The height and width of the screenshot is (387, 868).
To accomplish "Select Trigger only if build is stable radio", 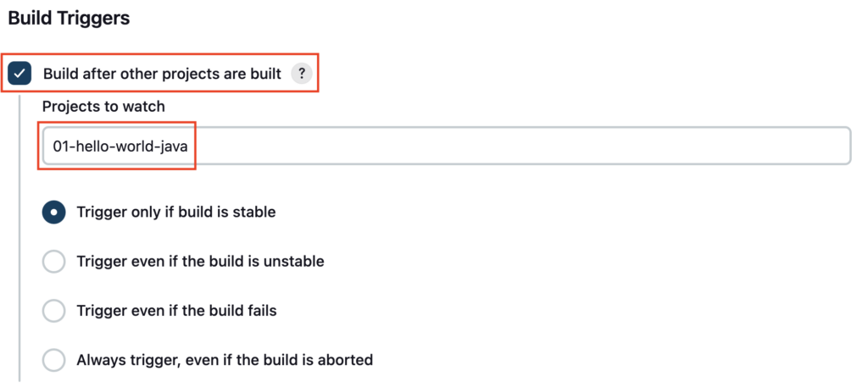I will tap(53, 212).
